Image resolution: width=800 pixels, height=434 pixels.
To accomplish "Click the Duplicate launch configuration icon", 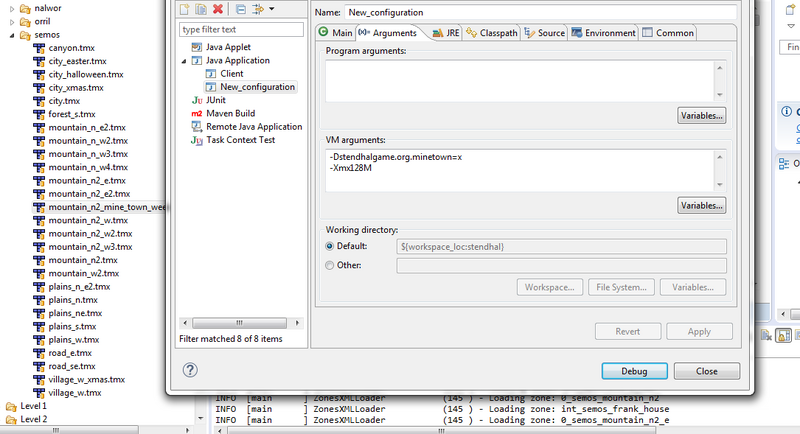I will click(x=203, y=9).
